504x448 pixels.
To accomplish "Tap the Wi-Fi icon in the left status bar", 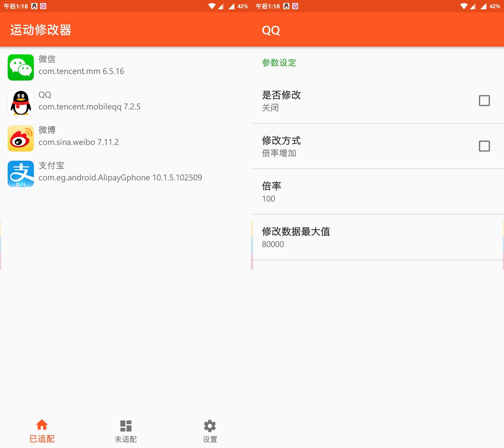I will point(212,6).
